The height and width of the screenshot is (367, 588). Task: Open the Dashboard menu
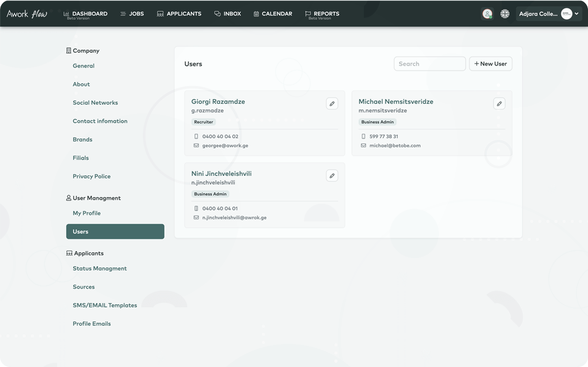85,14
